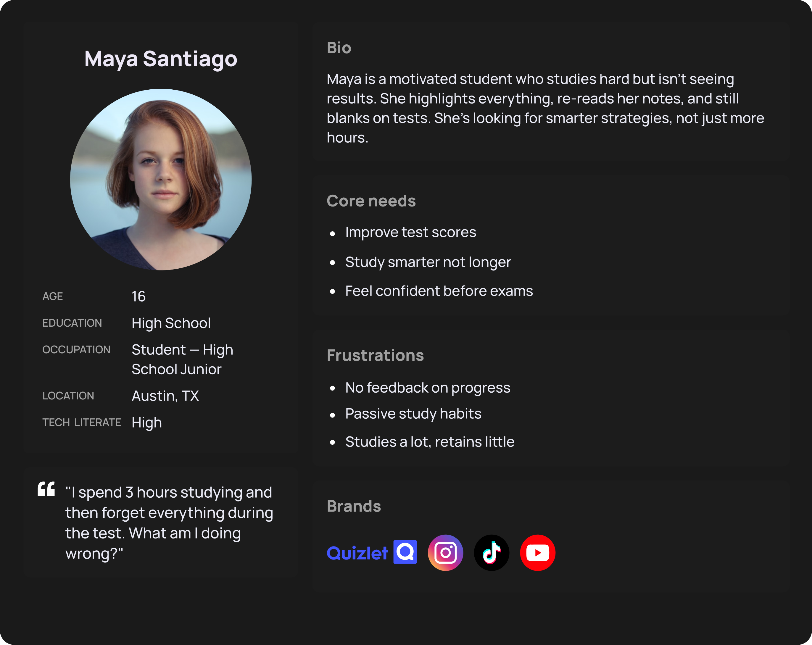Select 'Passive study habits' bullet
Image resolution: width=812 pixels, height=645 pixels.
point(413,414)
